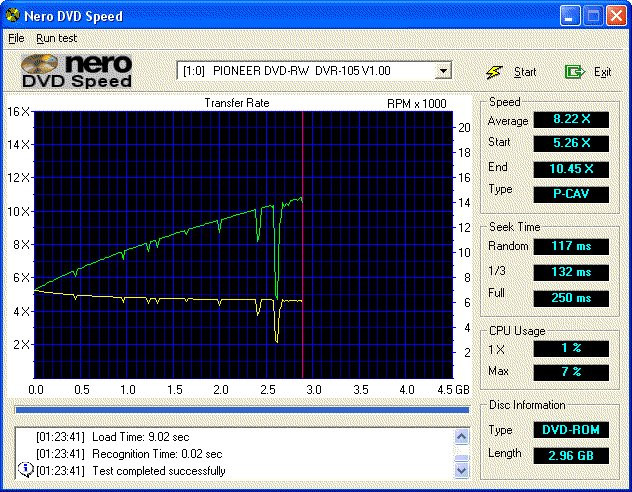The image size is (632, 492).
Task: Click the red position marker line in graph
Action: point(302,245)
